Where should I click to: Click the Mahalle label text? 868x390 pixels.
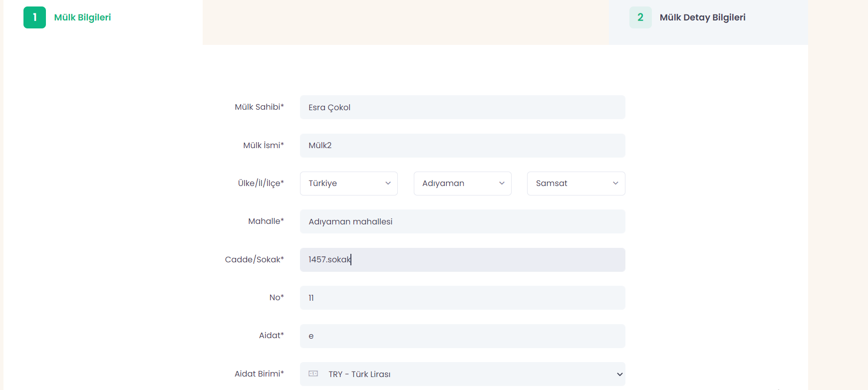(x=266, y=221)
